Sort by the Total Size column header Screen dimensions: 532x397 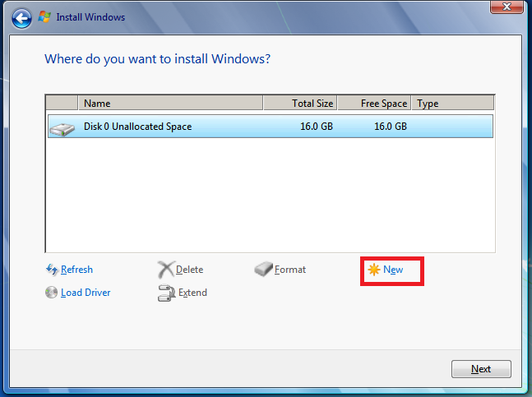300,103
